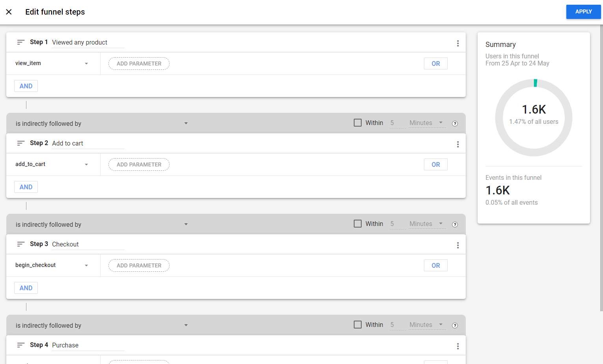Click the Step 3 drag handle icon
Image resolution: width=603 pixels, height=364 pixels.
click(x=21, y=244)
